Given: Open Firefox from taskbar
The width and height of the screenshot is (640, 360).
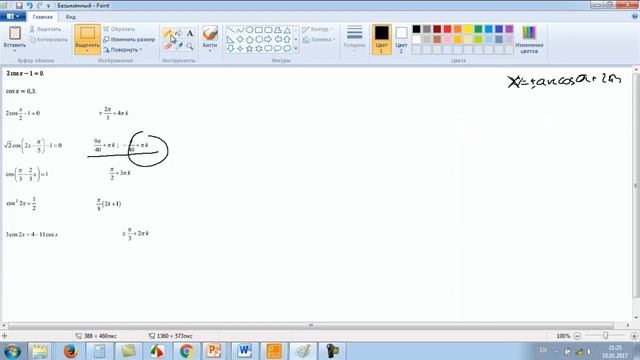Looking at the screenshot, I should [x=71, y=351].
